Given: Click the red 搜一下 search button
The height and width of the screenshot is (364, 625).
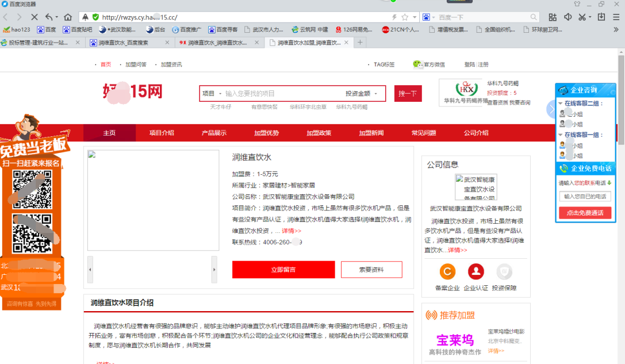Looking at the screenshot, I should tap(408, 93).
